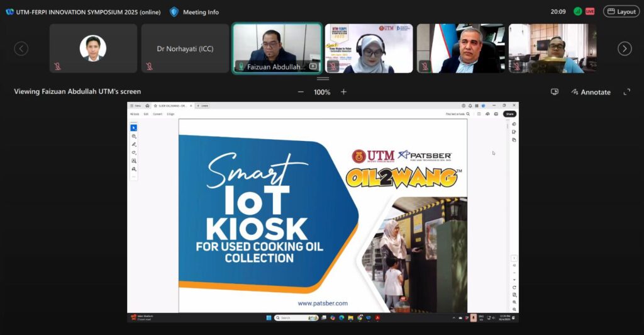Click the Share button in Acrobat
Image resolution: width=644 pixels, height=335 pixels.
coord(509,114)
